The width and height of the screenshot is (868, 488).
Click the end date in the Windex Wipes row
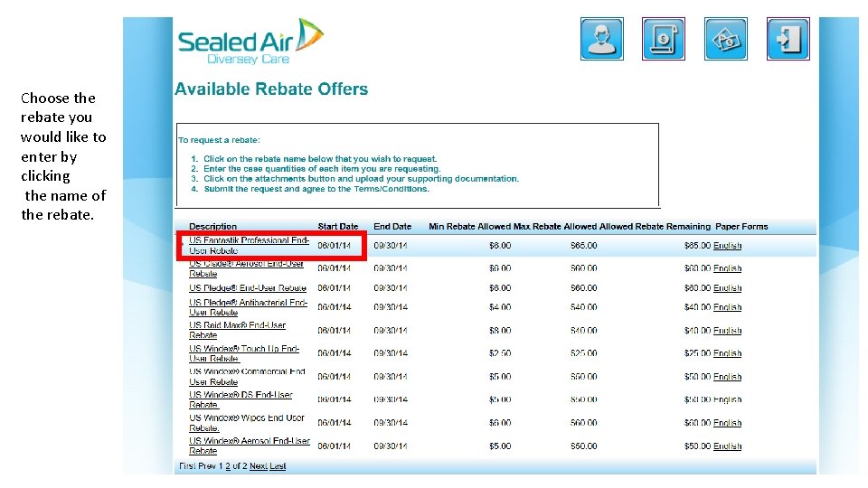pyautogui.click(x=391, y=423)
